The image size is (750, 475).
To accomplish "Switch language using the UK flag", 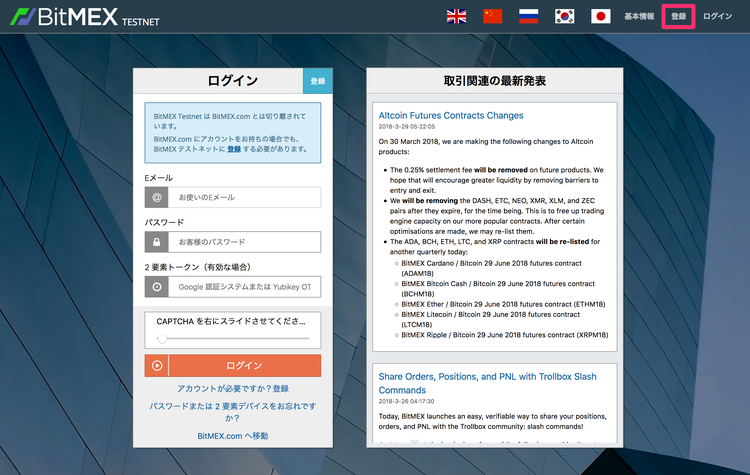I will (456, 16).
